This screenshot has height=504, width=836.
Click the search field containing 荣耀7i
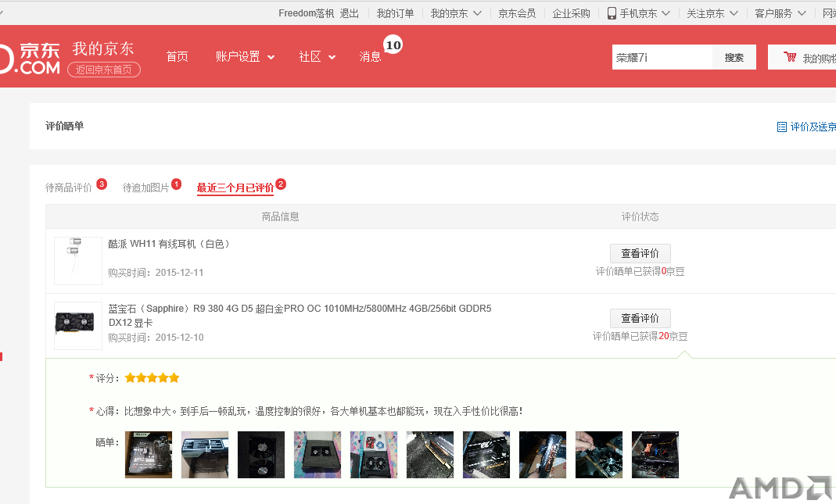[662, 57]
